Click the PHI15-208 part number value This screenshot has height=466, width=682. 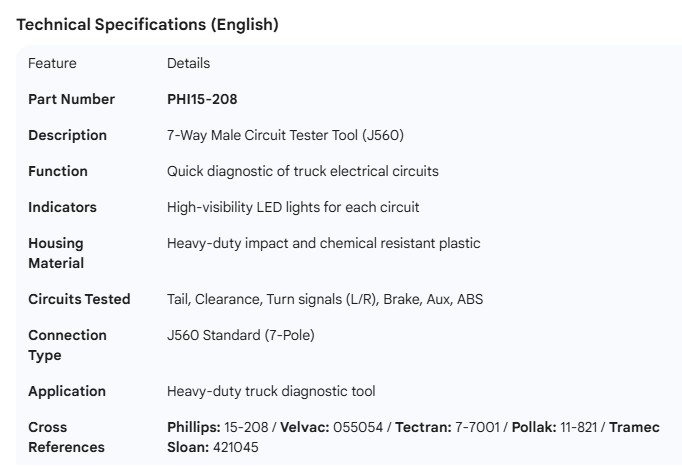pos(202,99)
